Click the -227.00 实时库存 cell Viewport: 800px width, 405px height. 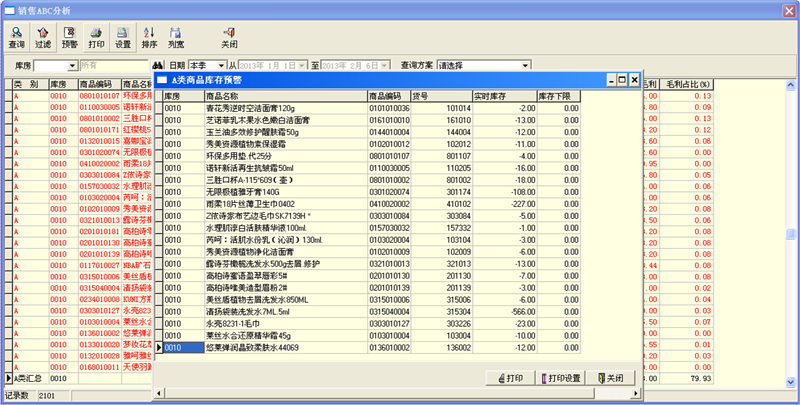pos(505,204)
